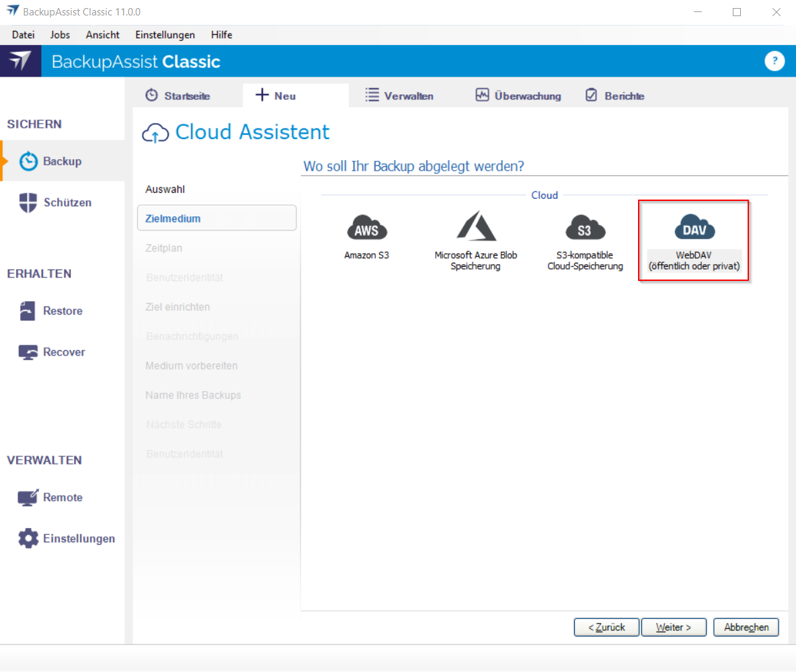This screenshot has width=796, height=672.
Task: Choose Microsoft Azure Blob storage icon
Action: point(476,226)
